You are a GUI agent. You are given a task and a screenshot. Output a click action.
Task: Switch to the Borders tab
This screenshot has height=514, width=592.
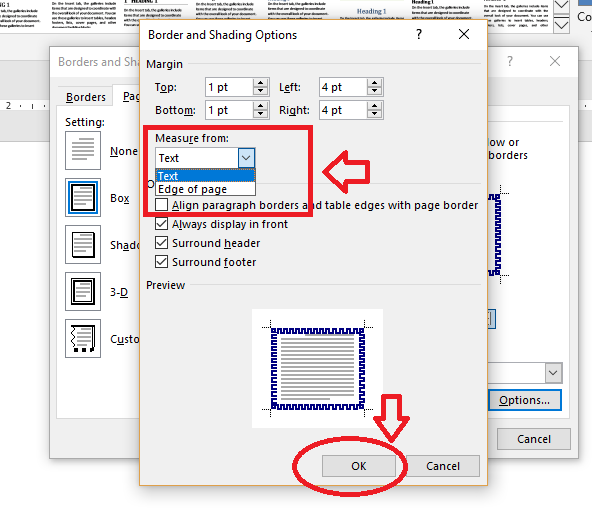click(86, 97)
